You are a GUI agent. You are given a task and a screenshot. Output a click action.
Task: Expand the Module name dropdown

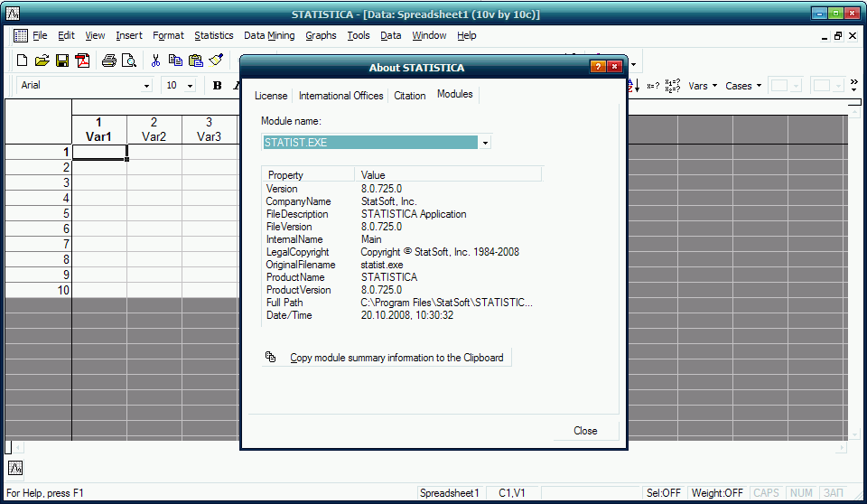click(x=485, y=143)
